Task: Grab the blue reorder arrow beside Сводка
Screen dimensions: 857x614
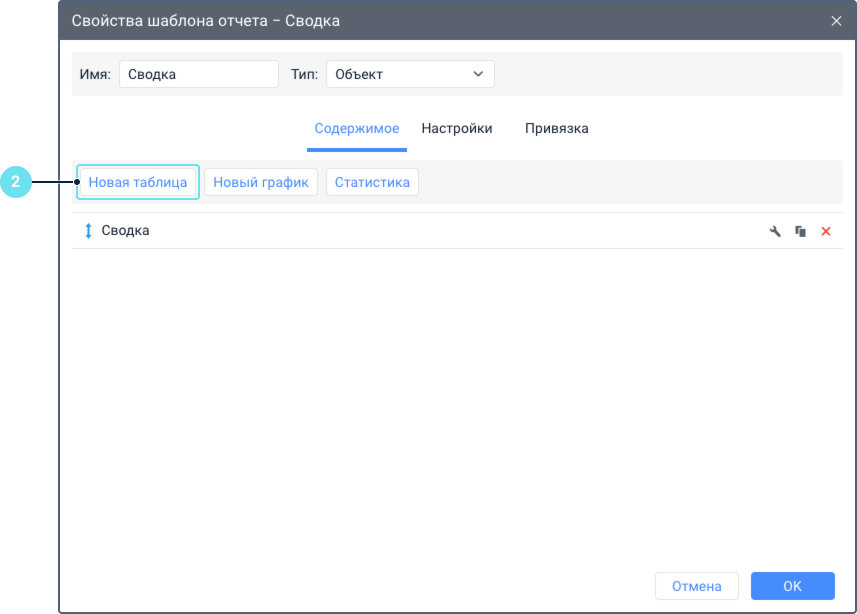Action: (x=88, y=231)
